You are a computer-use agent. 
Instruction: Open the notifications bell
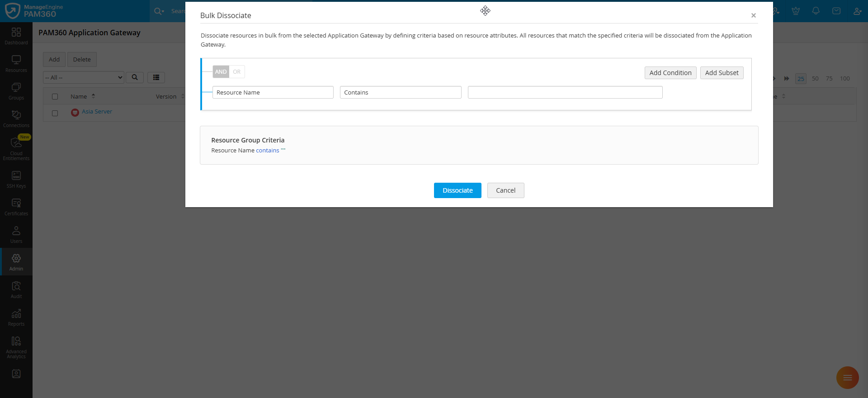[816, 11]
